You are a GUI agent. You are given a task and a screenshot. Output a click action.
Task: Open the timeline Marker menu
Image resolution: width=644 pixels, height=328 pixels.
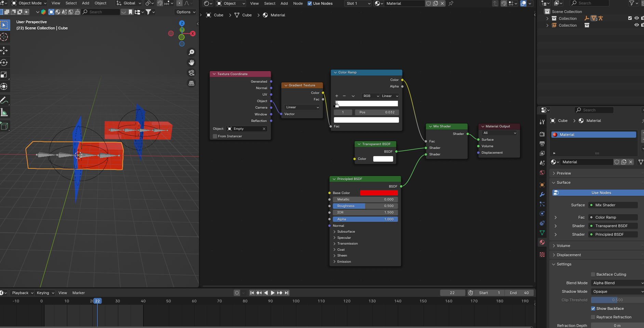pos(79,293)
